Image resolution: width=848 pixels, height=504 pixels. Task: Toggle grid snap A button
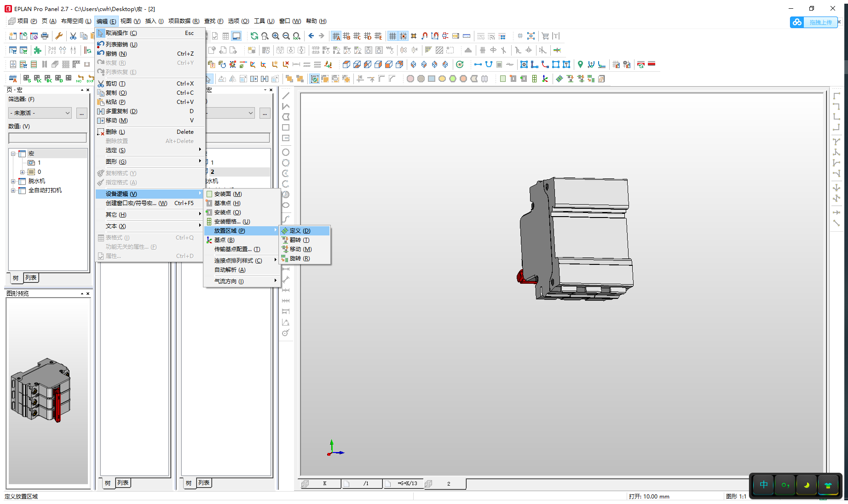pos(336,36)
